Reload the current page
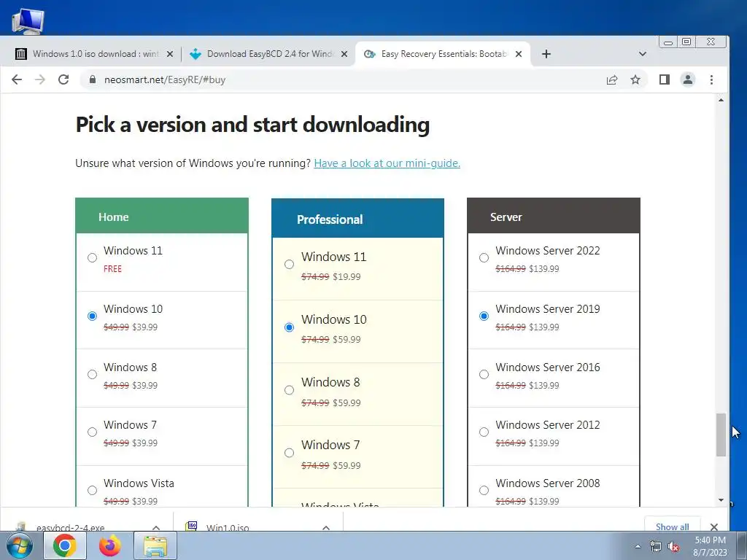747x560 pixels. pos(63,79)
